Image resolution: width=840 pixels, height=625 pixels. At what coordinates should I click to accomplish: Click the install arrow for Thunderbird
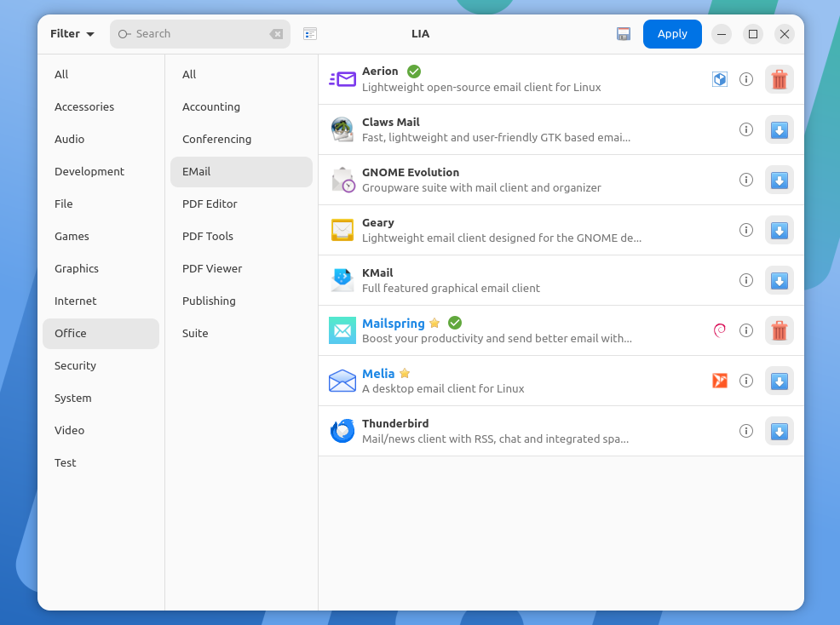(x=779, y=431)
